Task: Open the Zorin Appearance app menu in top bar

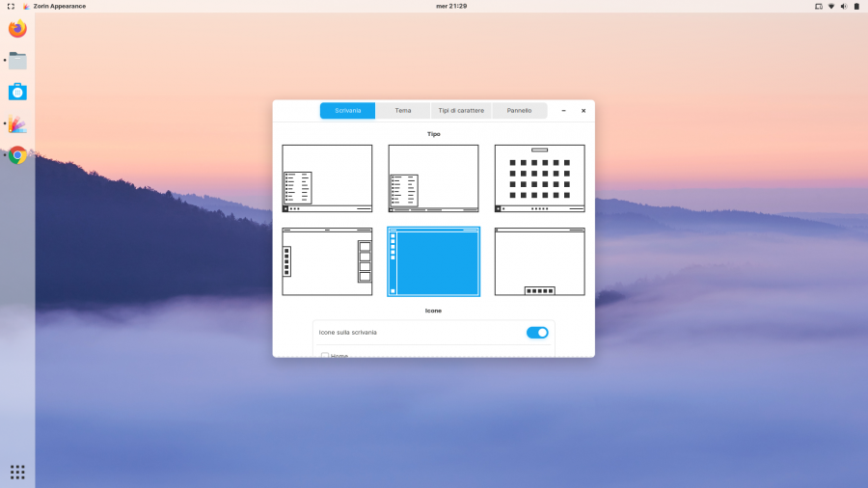Action: 54,6
